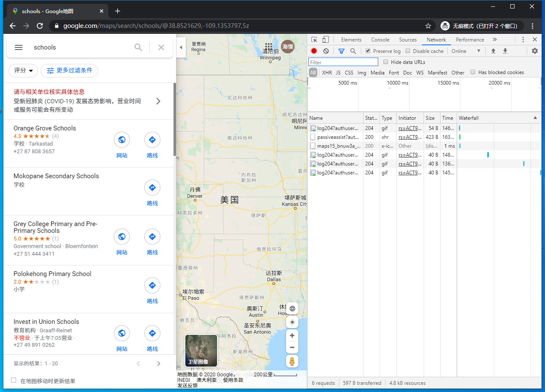This screenshot has width=545, height=392.
Task: Sort by Waterfall column arrow
Action: tap(535, 118)
